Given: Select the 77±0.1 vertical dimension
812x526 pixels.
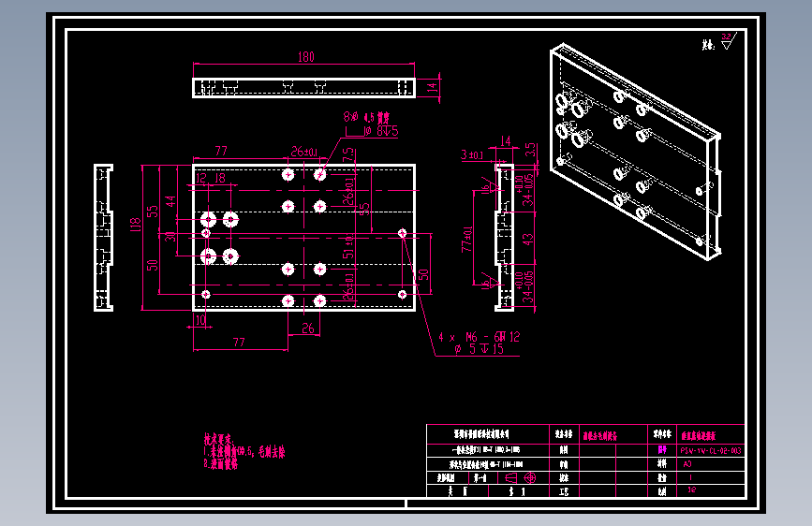Looking at the screenshot, I should click(467, 239).
